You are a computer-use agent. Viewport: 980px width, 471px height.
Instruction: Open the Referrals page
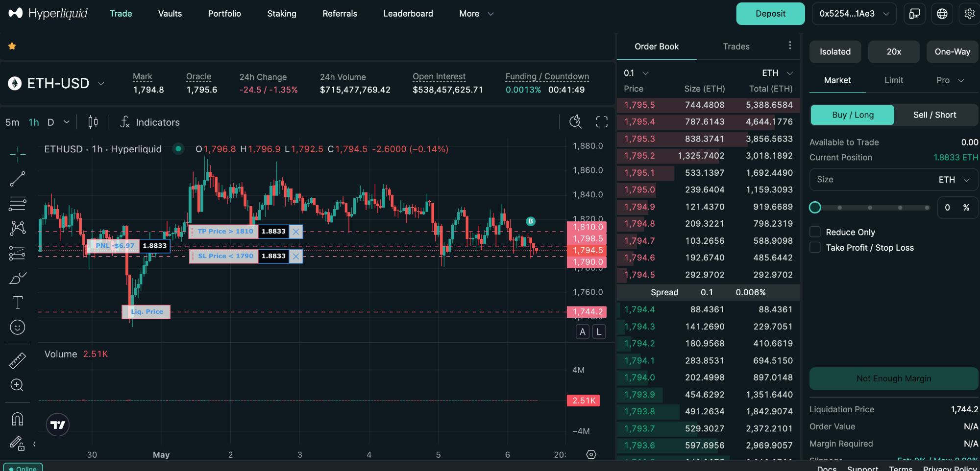(340, 14)
